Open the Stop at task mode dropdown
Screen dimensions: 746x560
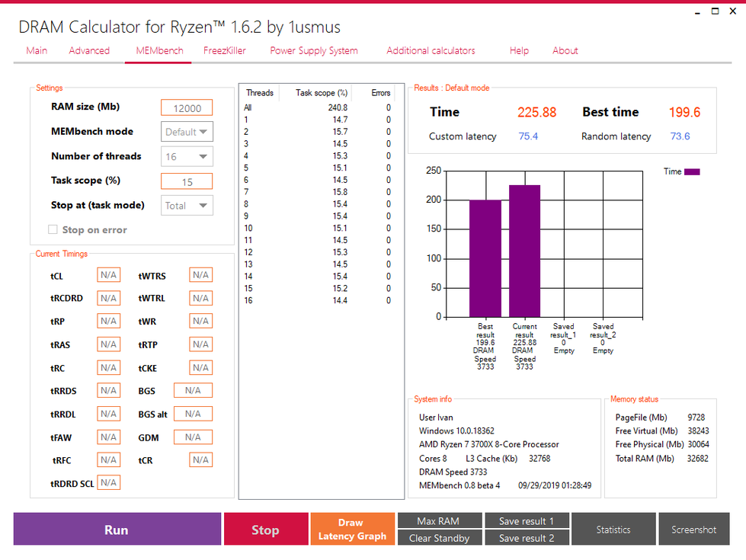(187, 205)
